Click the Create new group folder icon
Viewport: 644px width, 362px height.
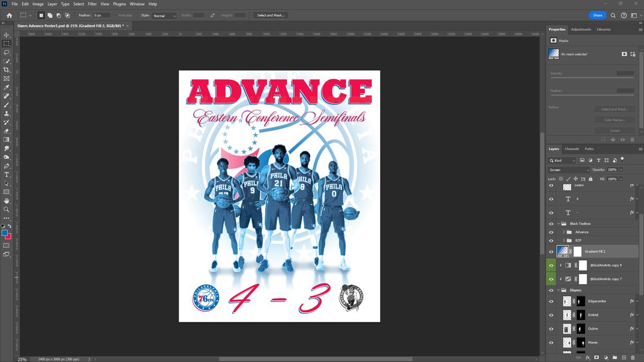coord(614,357)
